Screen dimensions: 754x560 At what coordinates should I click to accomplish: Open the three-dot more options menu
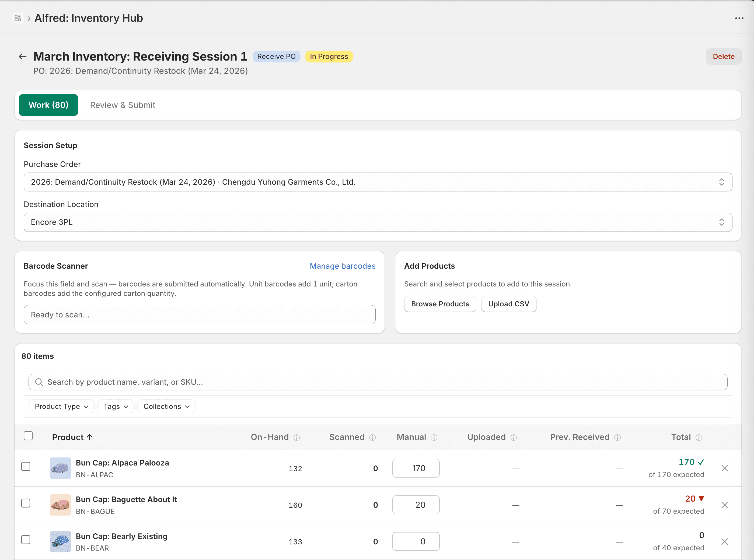click(x=739, y=18)
